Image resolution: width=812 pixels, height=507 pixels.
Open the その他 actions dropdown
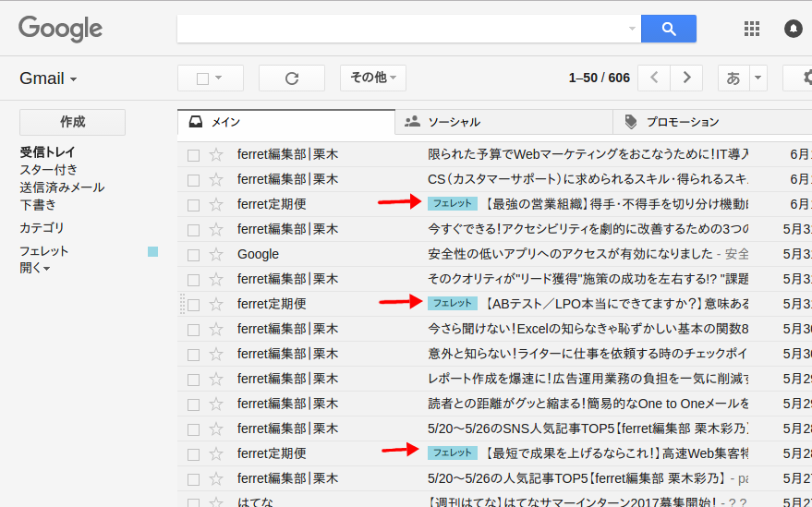tap(373, 78)
